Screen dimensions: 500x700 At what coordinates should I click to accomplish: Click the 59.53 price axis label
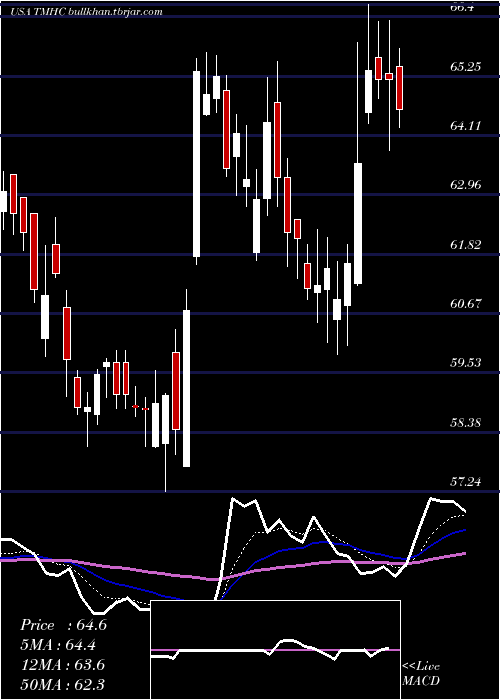click(466, 362)
